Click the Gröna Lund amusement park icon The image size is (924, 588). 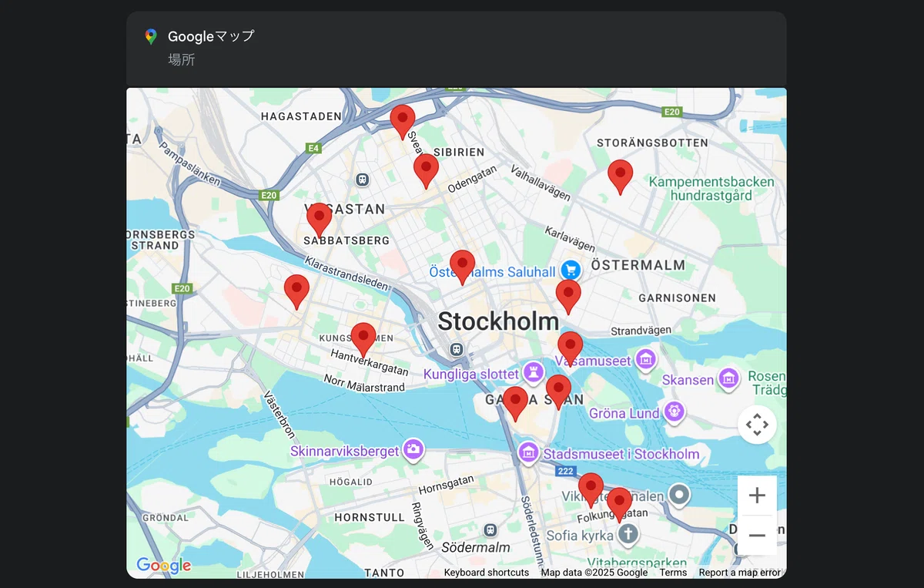tap(674, 412)
